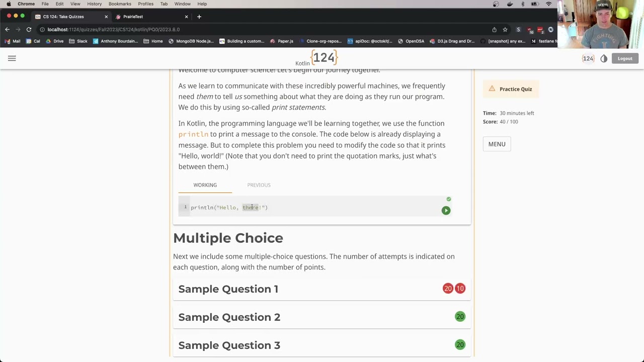Open the D3.js Drag and Dr... bookmark

[452, 41]
